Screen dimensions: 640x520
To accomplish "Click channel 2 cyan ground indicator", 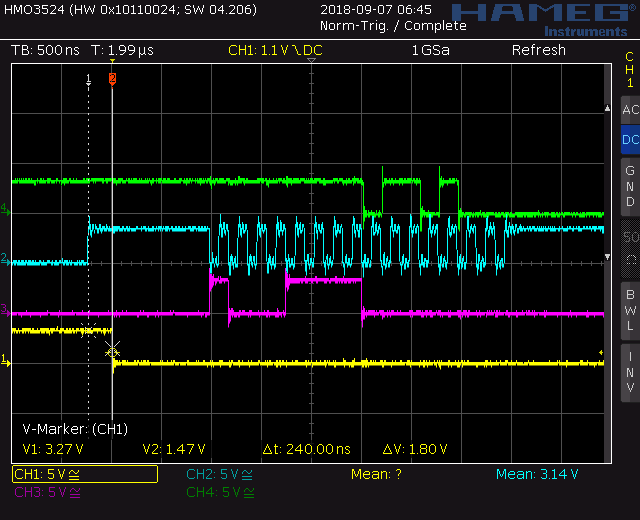I will pyautogui.click(x=5, y=259).
